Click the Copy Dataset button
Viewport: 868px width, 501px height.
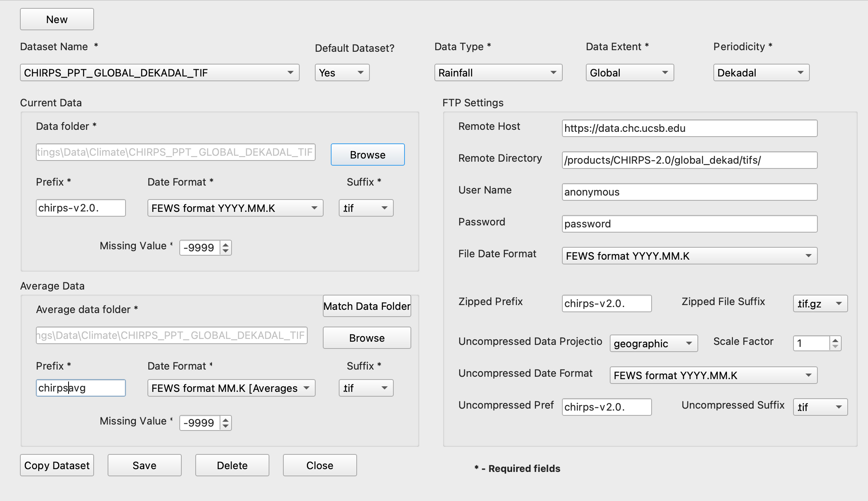[x=57, y=465]
